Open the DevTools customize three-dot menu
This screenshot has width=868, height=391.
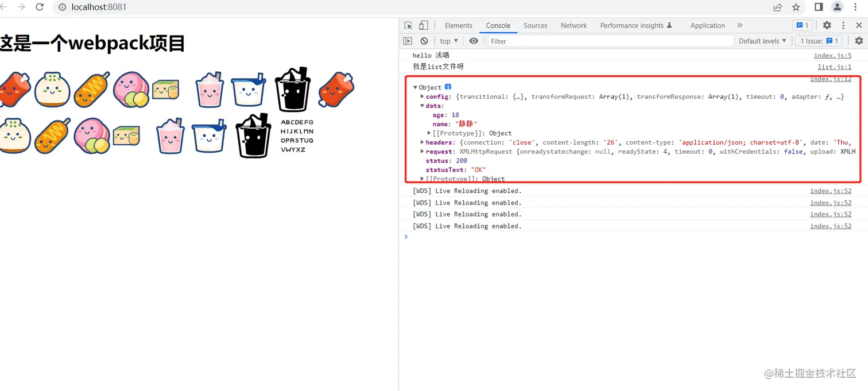(x=843, y=25)
